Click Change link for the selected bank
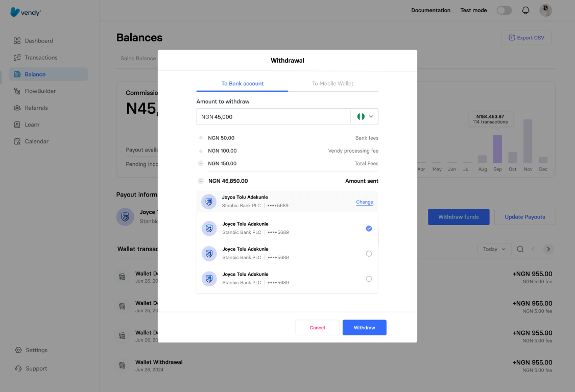 click(x=365, y=202)
